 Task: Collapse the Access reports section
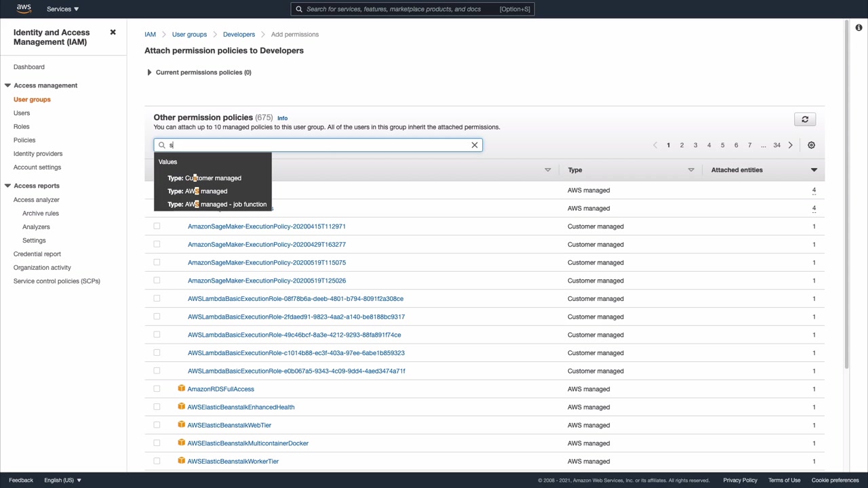pyautogui.click(x=7, y=186)
